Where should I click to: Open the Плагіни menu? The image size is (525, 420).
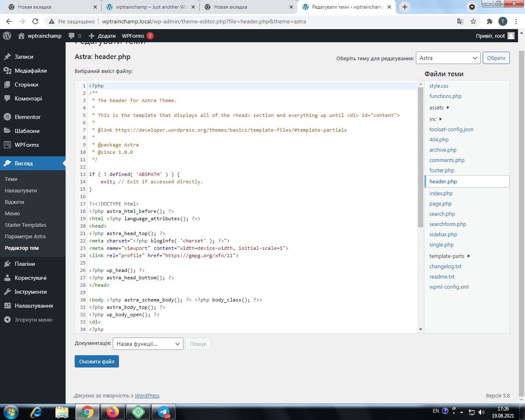pos(33,264)
